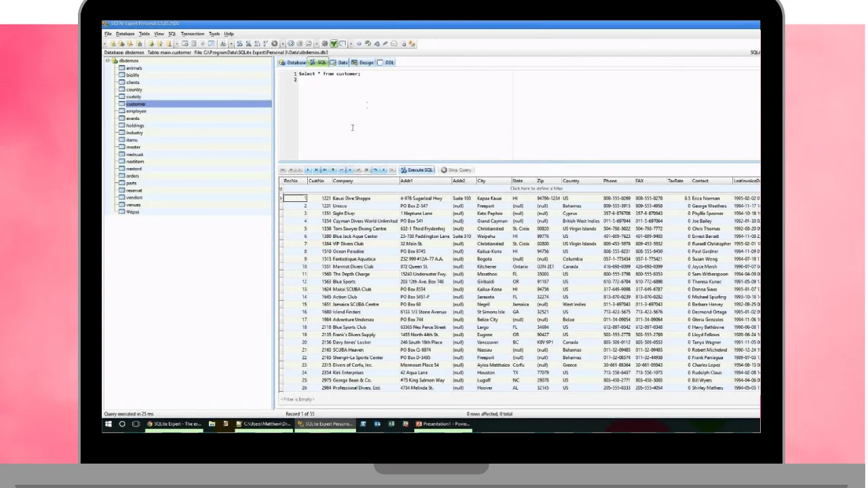868x488 pixels.
Task: Click the Phone column header
Action: 618,181
